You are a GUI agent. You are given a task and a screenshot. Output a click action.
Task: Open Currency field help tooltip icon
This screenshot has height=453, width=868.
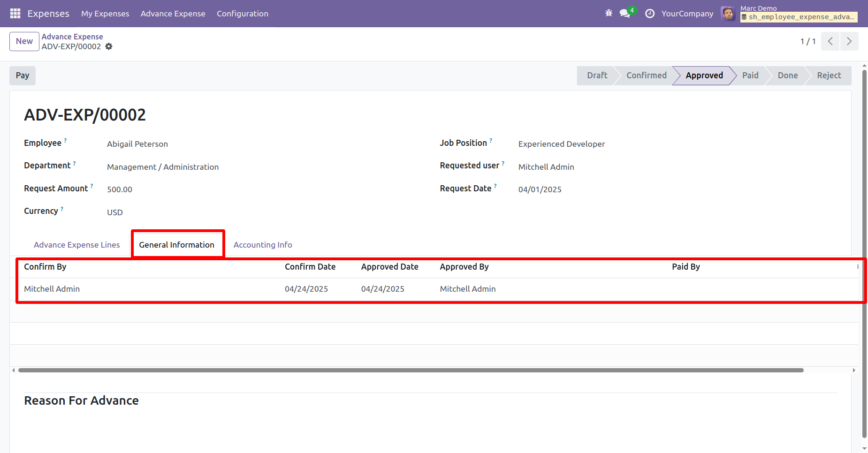[62, 208]
